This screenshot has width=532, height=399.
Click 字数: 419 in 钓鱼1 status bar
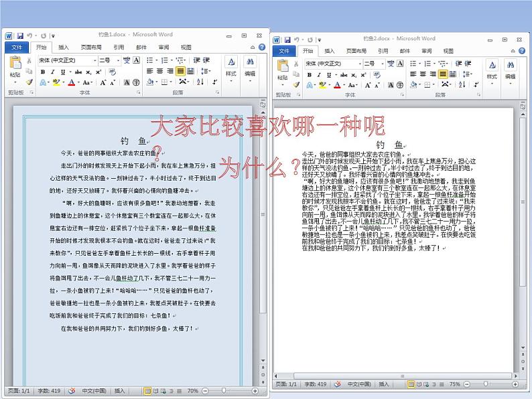49,391
